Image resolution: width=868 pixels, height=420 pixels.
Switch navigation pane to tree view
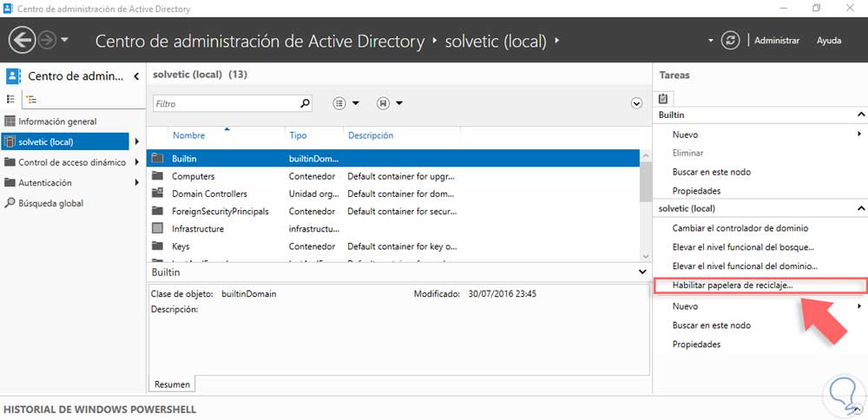click(x=31, y=100)
